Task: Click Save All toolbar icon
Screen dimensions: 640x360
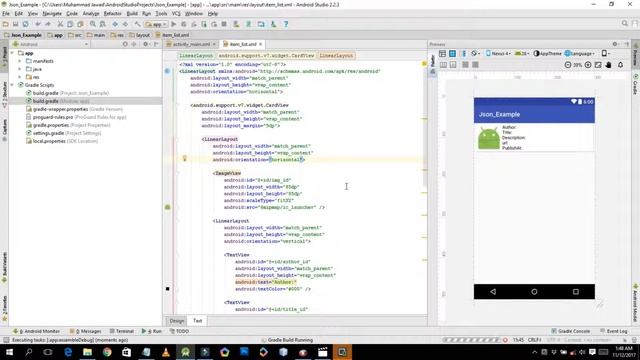Action: coord(16,24)
